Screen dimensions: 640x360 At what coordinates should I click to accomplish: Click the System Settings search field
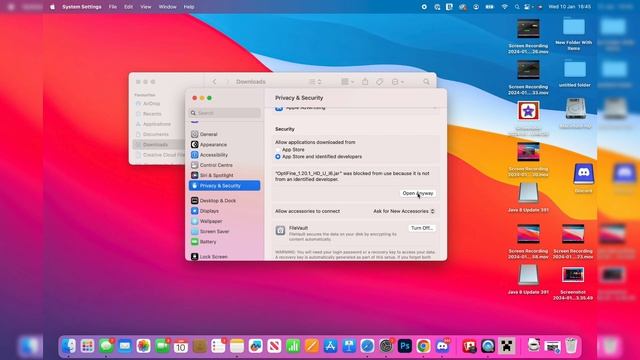(x=224, y=113)
